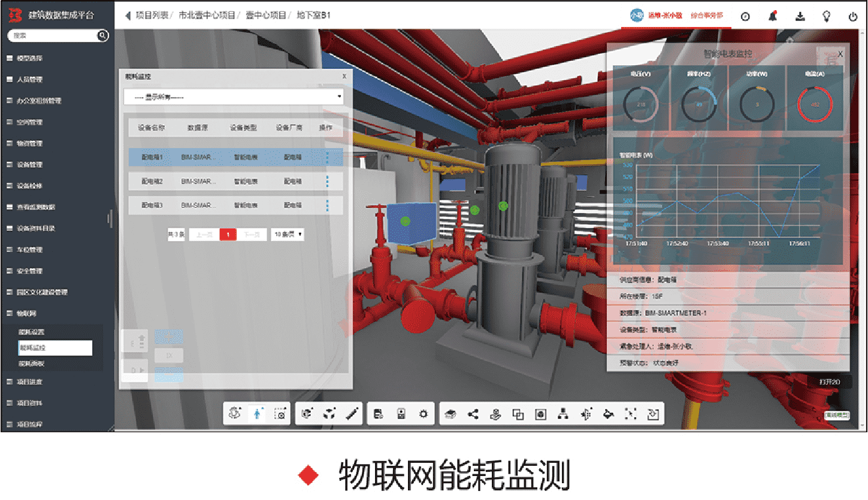
Task: Click the 电压(V) gauge ring
Action: [x=641, y=104]
